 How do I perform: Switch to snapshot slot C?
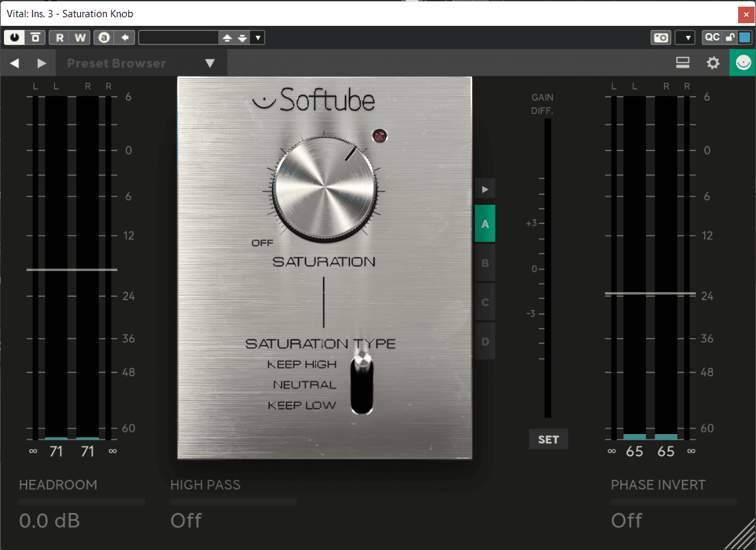[x=485, y=302]
